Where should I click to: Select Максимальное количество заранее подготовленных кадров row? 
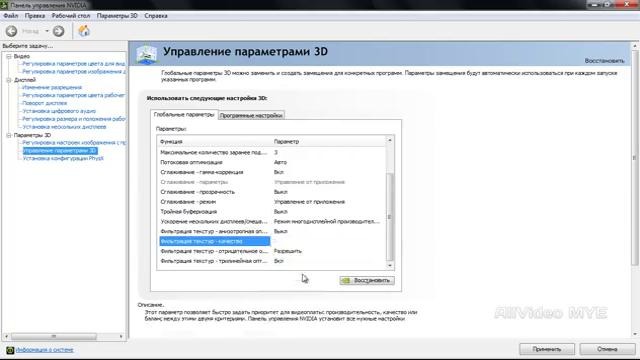pos(271,152)
